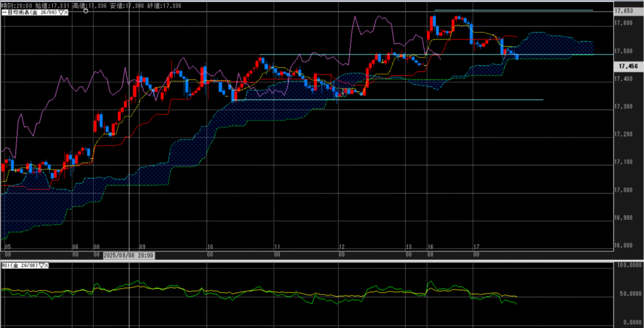Click the 一目均衡表(金 26/08) indicator label
The image size is (644, 328).
click(x=29, y=13)
